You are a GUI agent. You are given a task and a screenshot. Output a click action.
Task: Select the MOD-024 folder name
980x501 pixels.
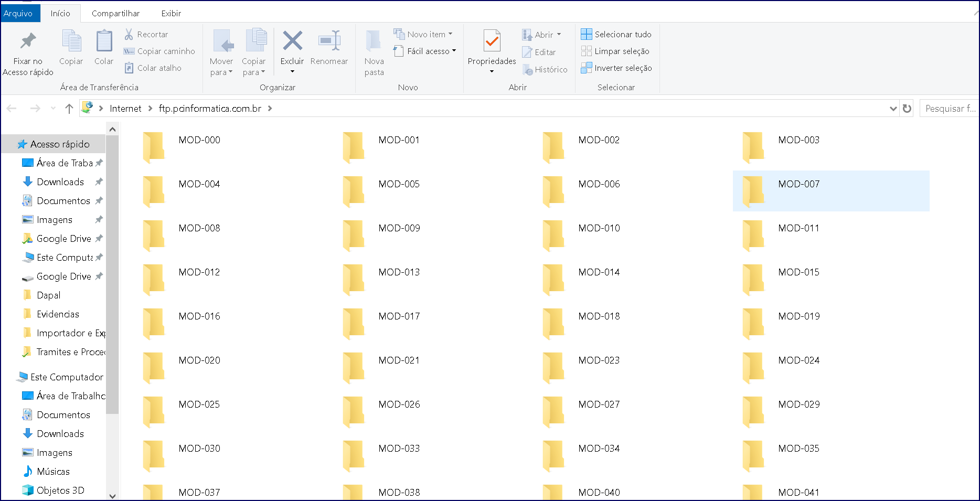point(799,360)
